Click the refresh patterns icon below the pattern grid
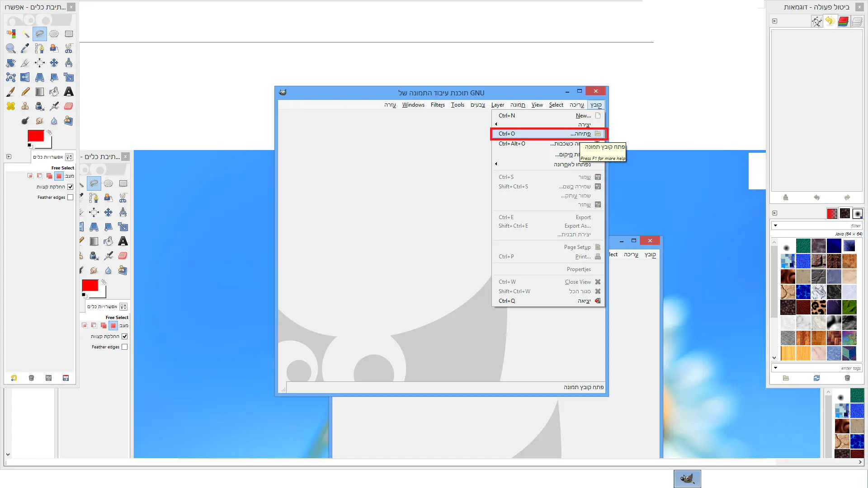 (x=816, y=378)
